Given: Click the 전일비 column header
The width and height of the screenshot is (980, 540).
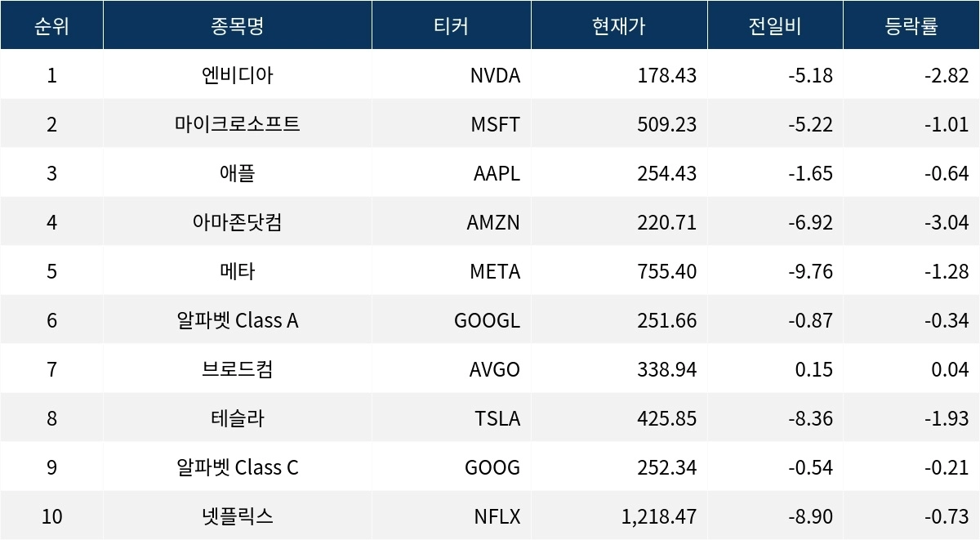Looking at the screenshot, I should coord(774,26).
